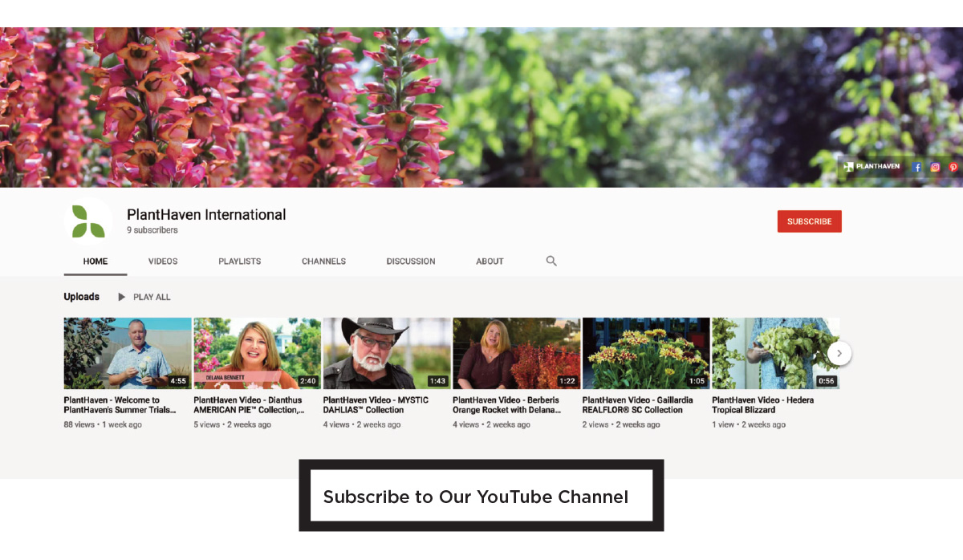Click the red SUBSCRIBE button
This screenshot has height=560, width=963.
[x=810, y=221]
